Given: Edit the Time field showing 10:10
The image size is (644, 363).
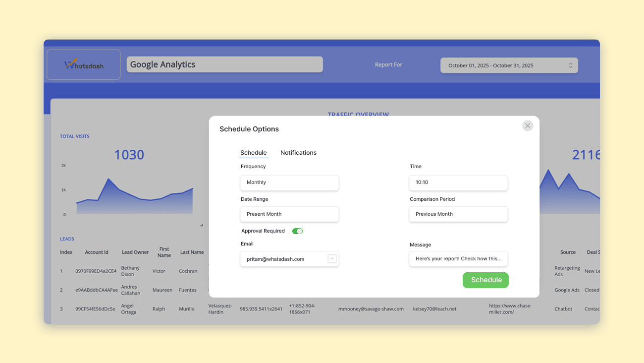Looking at the screenshot, I should [458, 182].
